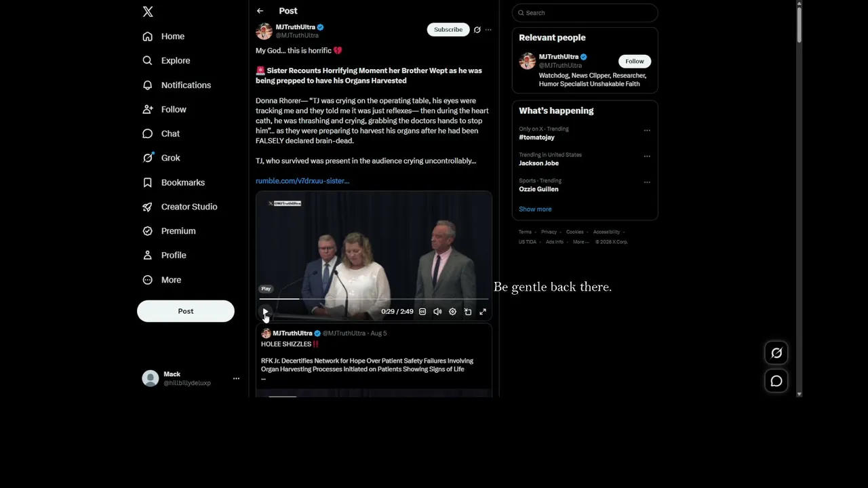Enter fullscreen on the video

pyautogui.click(x=483, y=312)
